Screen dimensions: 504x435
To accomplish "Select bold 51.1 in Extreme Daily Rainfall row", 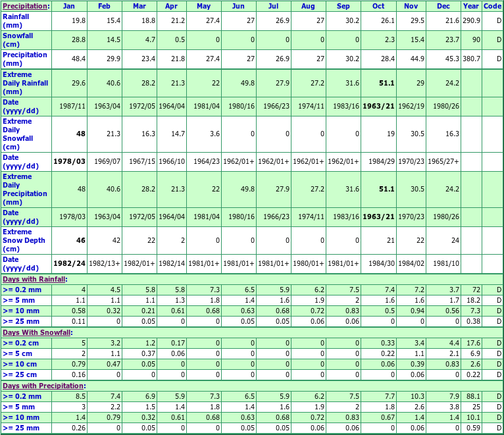I will click(x=386, y=84).
